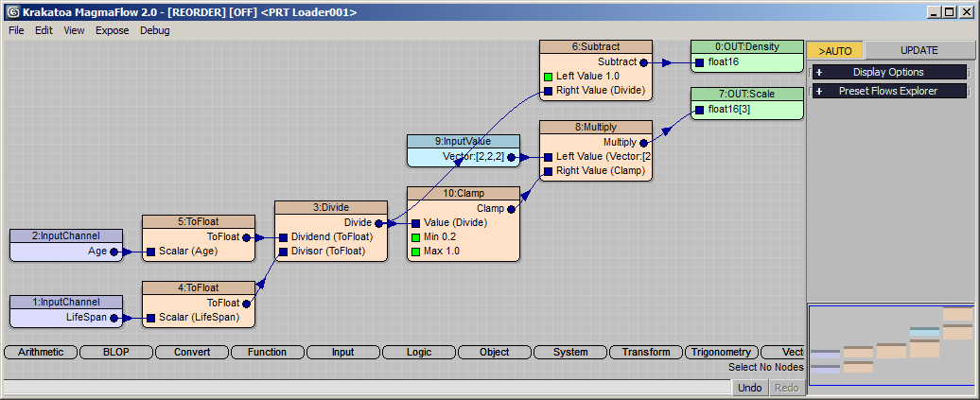Click the Vector:[2,2,2] output socket
The height and width of the screenshot is (400, 980).
coord(511,157)
